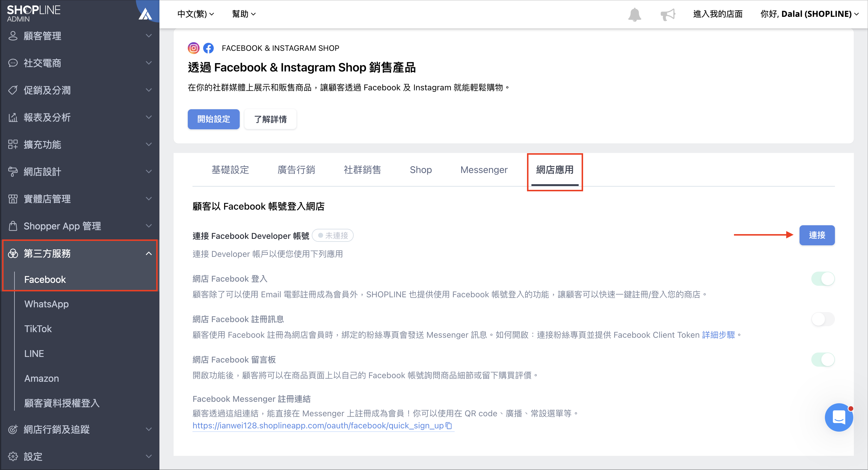Expand the 顧客管理 menu chevron
Image resolution: width=868 pixels, height=470 pixels.
click(149, 36)
